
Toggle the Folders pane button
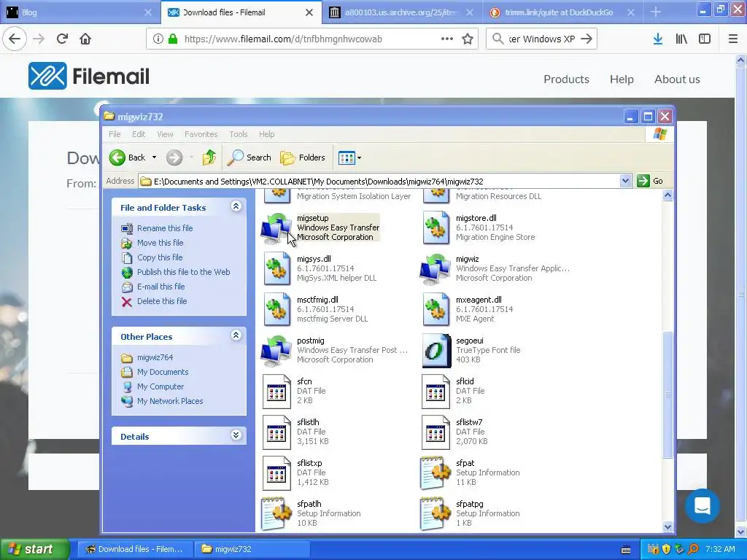click(x=303, y=157)
